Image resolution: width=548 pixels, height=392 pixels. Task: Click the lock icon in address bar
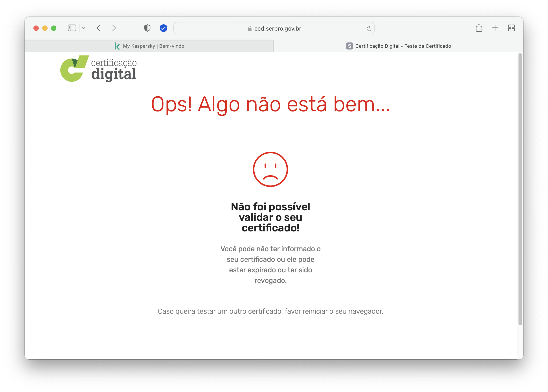pyautogui.click(x=250, y=28)
